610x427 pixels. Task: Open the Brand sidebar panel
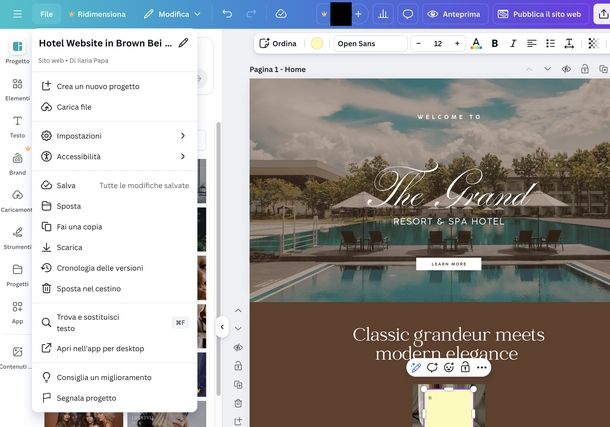pyautogui.click(x=18, y=163)
